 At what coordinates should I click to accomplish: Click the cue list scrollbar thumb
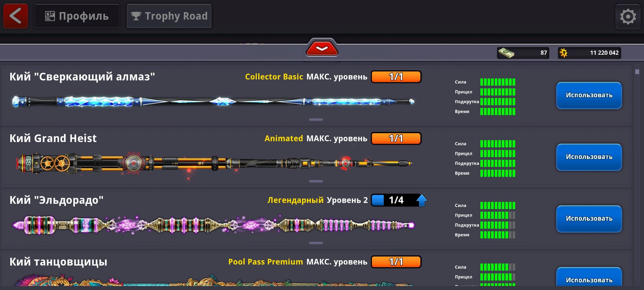point(637,72)
